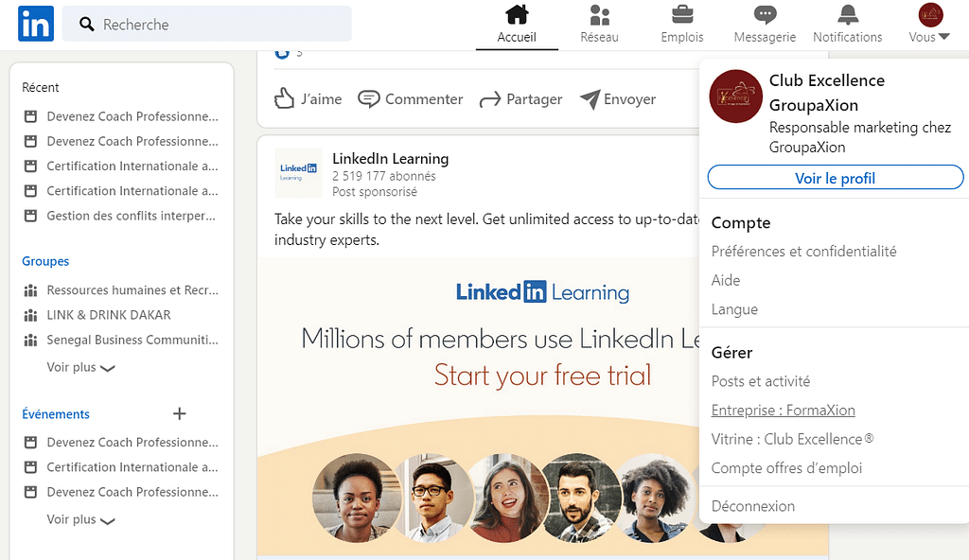This screenshot has width=969, height=560.
Task: Click the Voir le profil button
Action: (x=835, y=178)
